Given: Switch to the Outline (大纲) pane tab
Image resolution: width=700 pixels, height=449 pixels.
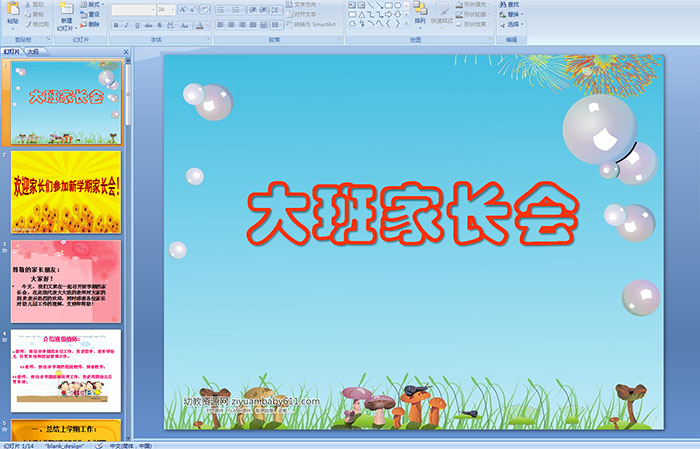Looking at the screenshot, I should tap(33, 52).
